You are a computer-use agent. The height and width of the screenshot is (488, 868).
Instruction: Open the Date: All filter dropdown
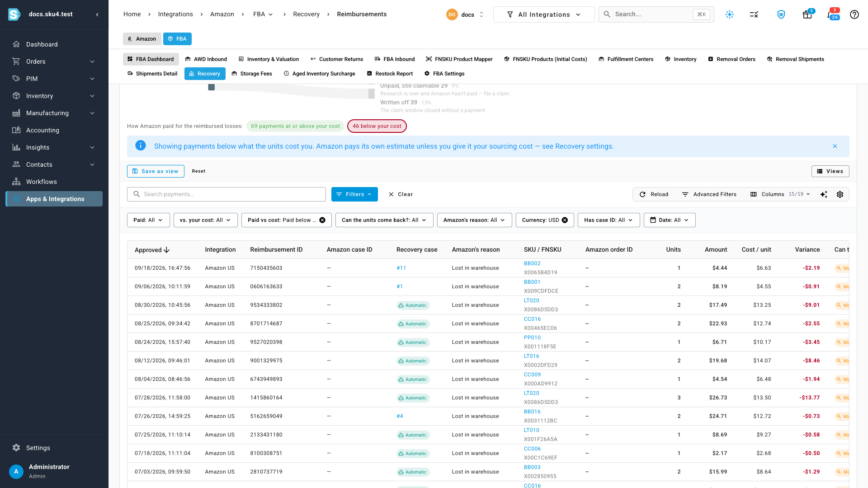pyautogui.click(x=670, y=220)
